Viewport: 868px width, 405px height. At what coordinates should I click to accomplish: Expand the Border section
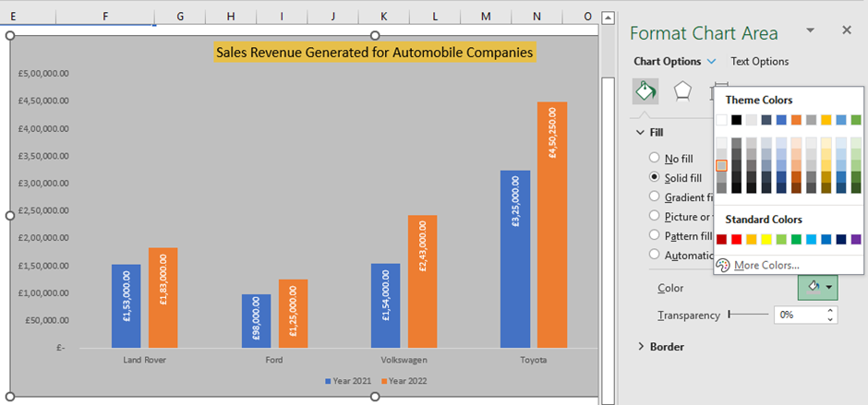click(x=641, y=347)
